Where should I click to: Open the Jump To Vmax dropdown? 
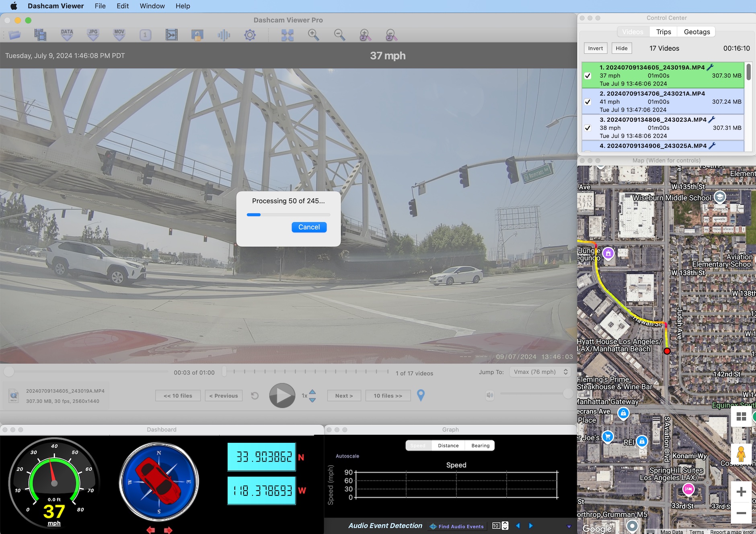point(540,372)
